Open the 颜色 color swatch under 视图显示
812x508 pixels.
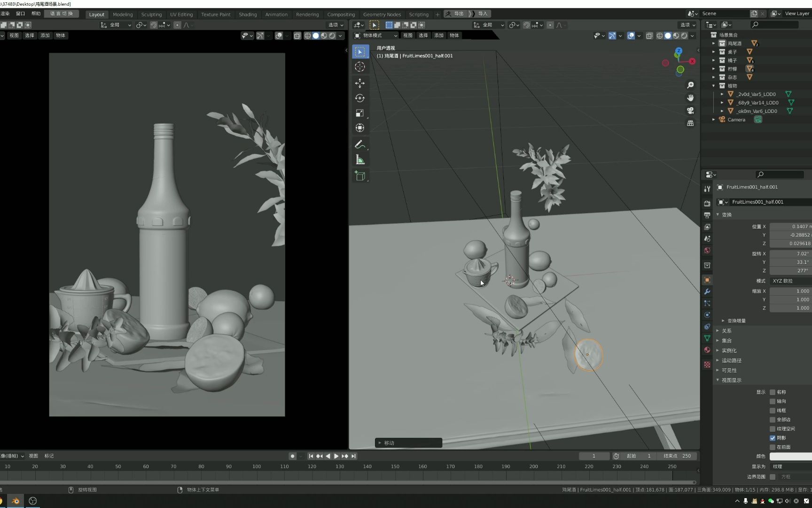coord(791,456)
